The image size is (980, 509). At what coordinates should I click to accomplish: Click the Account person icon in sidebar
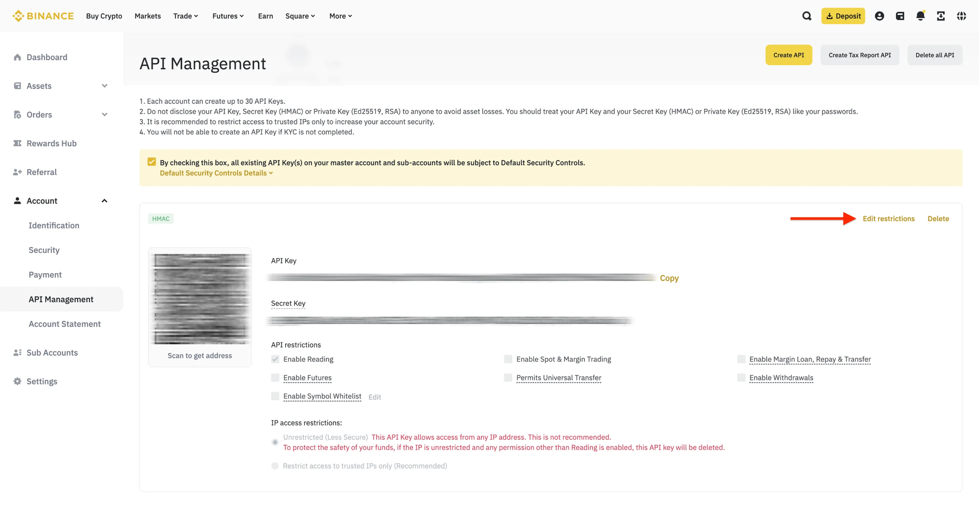pos(18,201)
